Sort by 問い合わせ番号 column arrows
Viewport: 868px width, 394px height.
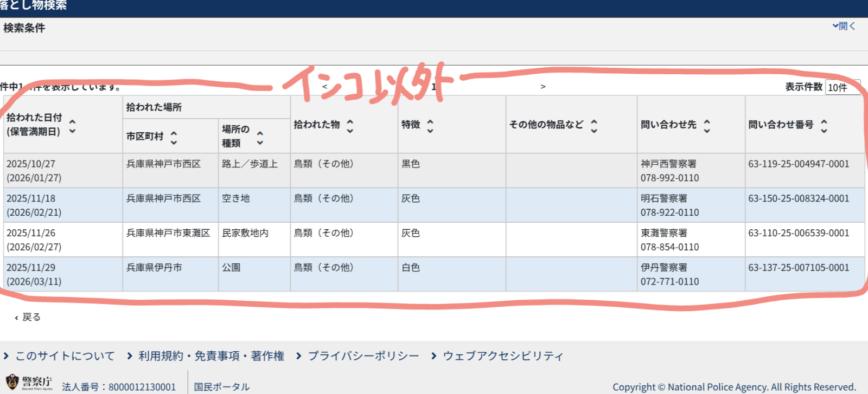pyautogui.click(x=824, y=126)
